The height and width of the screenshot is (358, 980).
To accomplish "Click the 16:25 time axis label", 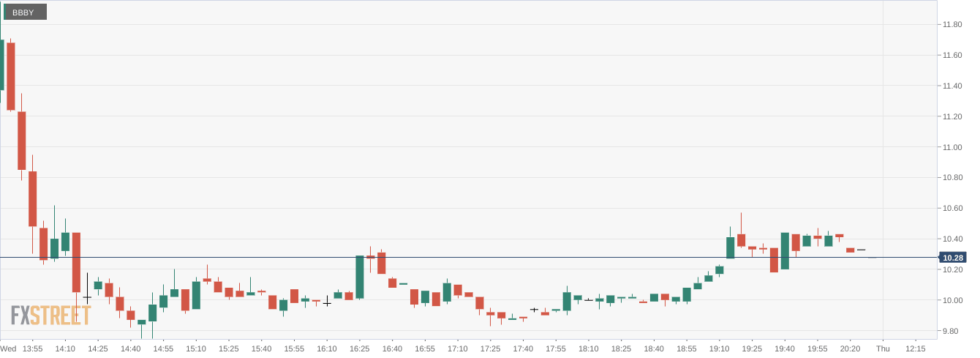I will (360, 348).
